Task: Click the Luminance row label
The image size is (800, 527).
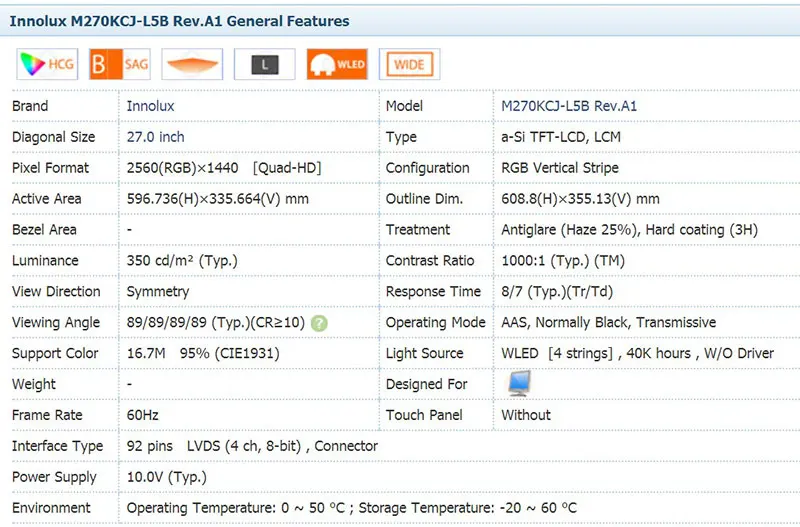Action: [x=45, y=261]
